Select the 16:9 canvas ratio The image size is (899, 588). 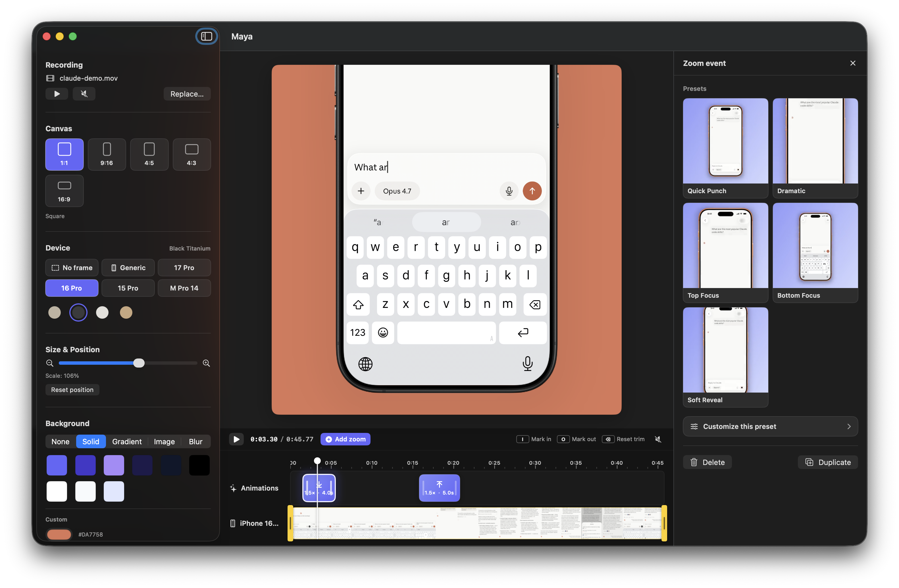click(x=64, y=191)
